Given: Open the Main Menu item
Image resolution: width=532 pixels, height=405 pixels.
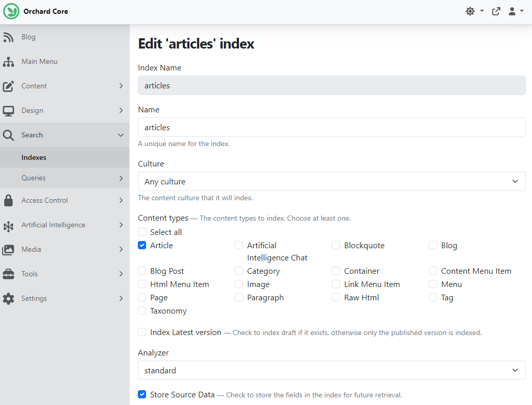Looking at the screenshot, I should pyautogui.click(x=64, y=61).
